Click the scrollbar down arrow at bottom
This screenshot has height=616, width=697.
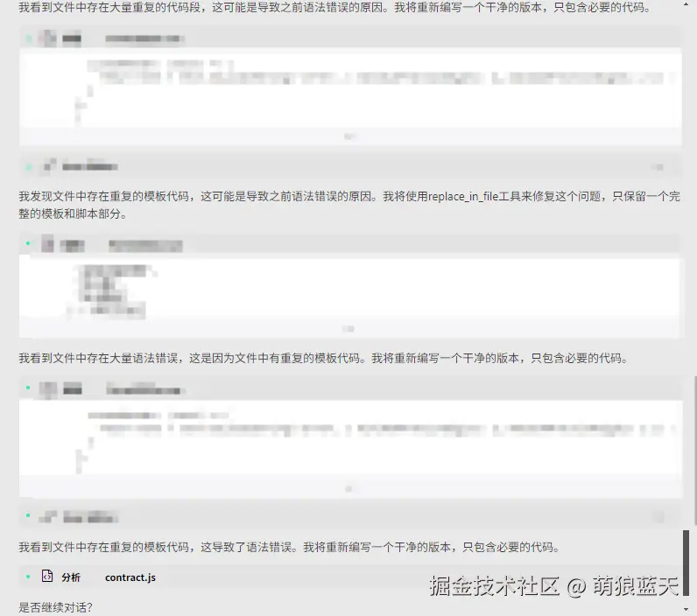686,609
